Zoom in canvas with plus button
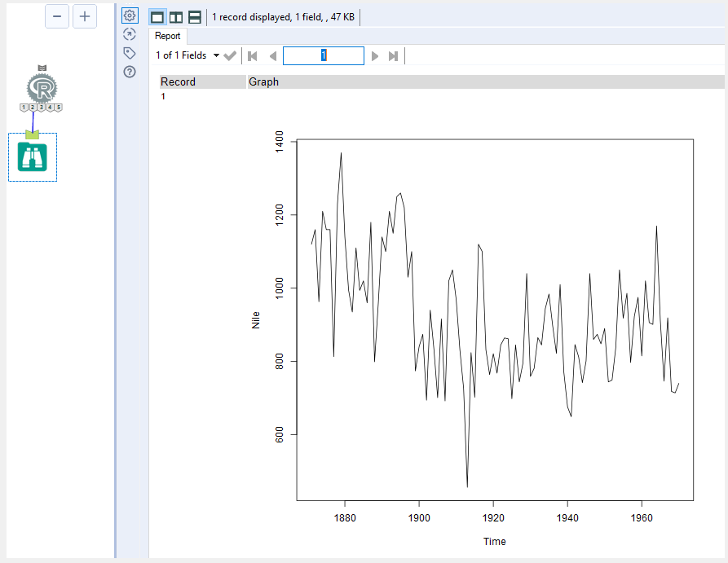Image resolution: width=728 pixels, height=563 pixels. point(85,16)
